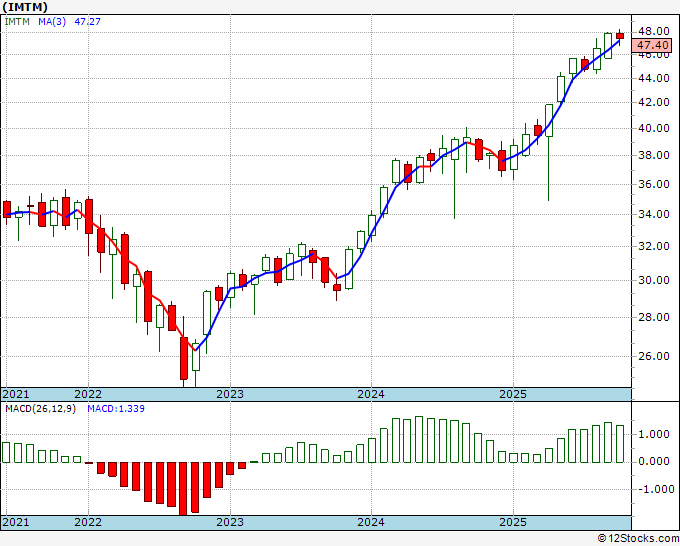Viewport: 680px width, 546px height.
Task: Click the 32.00 price axis label
Action: pyautogui.click(x=654, y=246)
